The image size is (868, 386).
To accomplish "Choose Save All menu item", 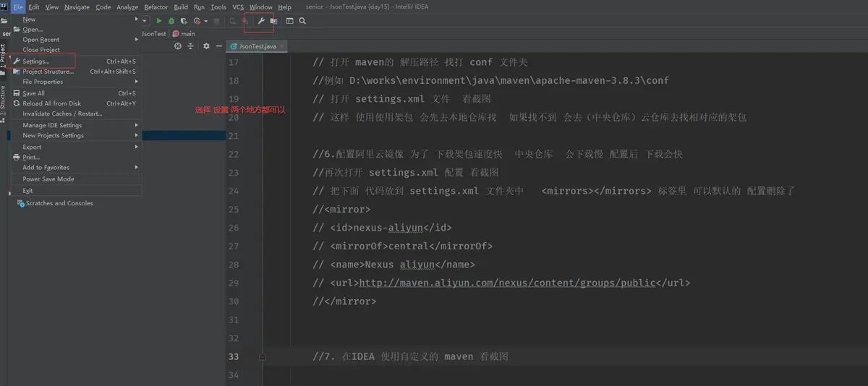I will [75, 93].
